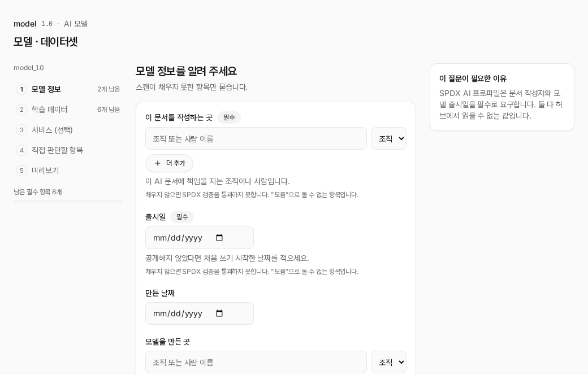588x375 pixels.
Task: Go to 서비스 (선택) step
Action: click(x=68, y=130)
